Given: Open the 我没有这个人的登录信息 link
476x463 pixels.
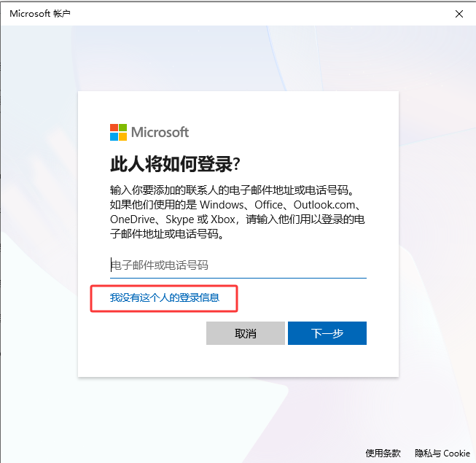Looking at the screenshot, I should (165, 297).
